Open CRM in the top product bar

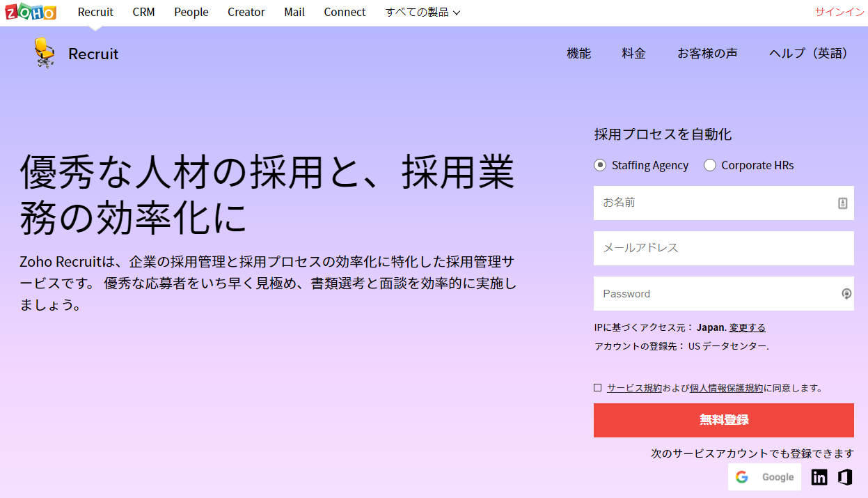coord(143,12)
